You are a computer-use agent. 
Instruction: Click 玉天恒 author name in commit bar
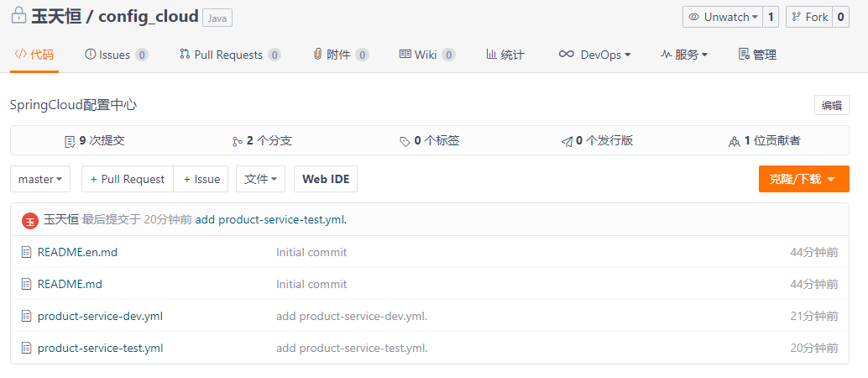coord(61,219)
